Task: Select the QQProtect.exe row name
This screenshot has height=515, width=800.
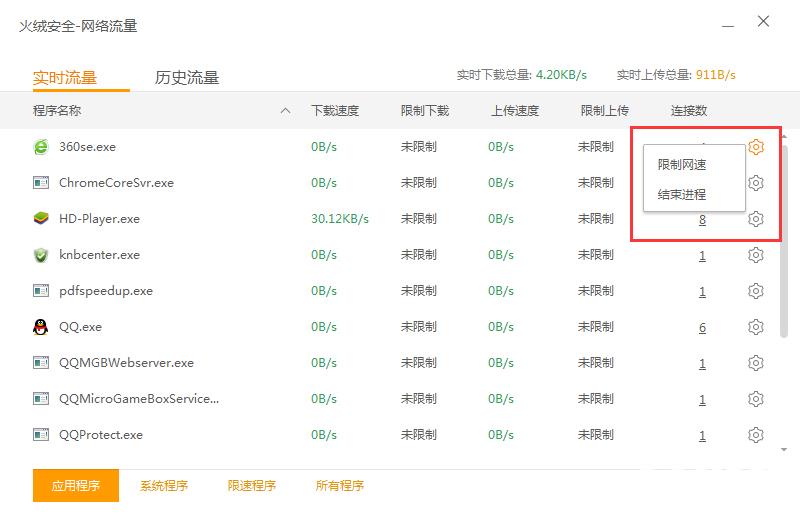Action: pos(101,434)
